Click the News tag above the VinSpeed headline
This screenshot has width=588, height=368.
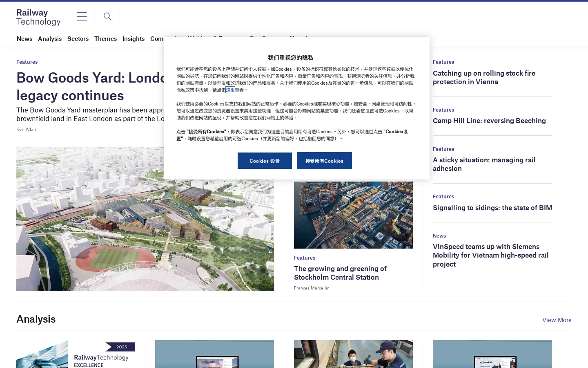tap(439, 236)
